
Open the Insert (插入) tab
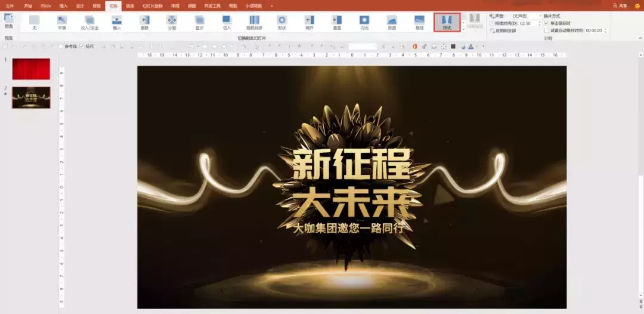click(63, 6)
